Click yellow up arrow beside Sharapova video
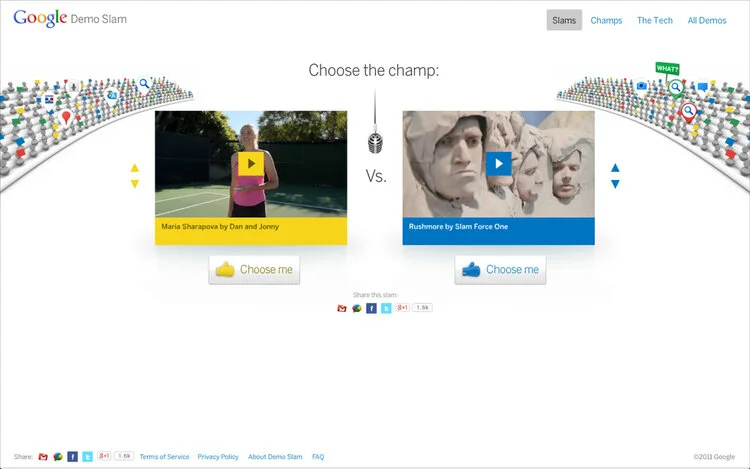 (x=134, y=168)
